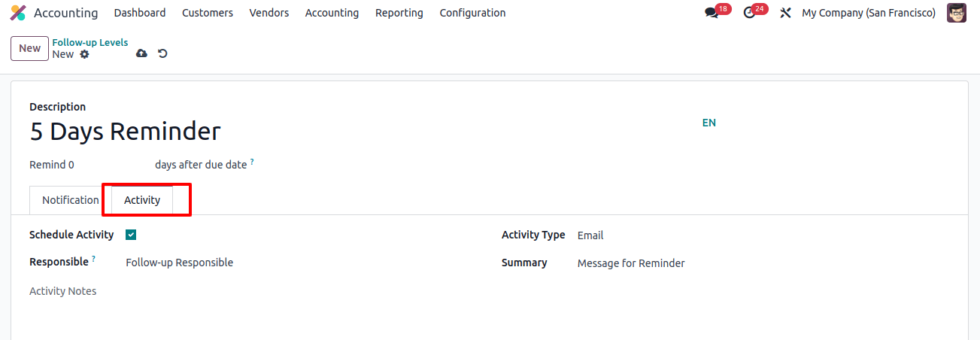
Task: Open the Responsible selection field
Action: (302, 263)
